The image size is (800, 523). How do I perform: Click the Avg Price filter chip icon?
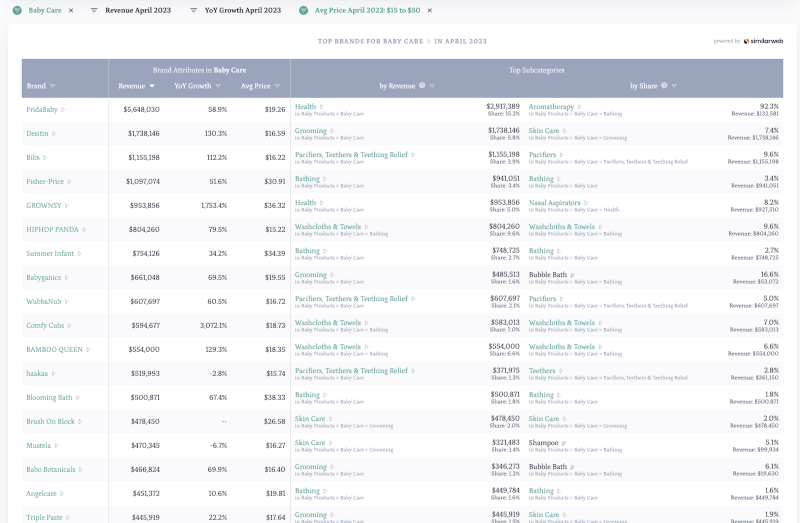tap(304, 10)
